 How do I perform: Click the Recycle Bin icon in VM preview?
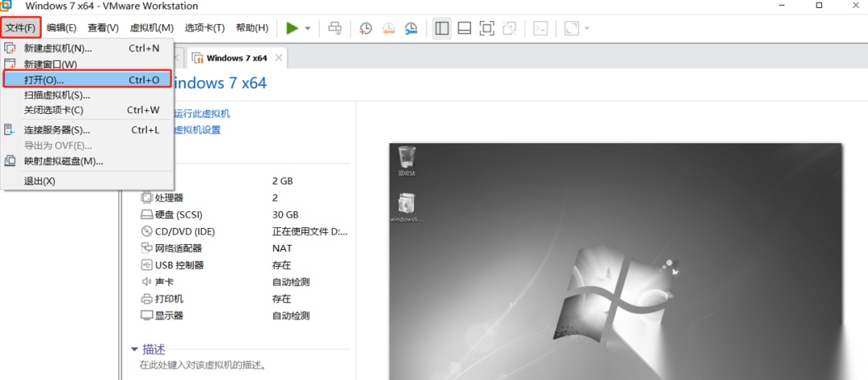click(407, 161)
